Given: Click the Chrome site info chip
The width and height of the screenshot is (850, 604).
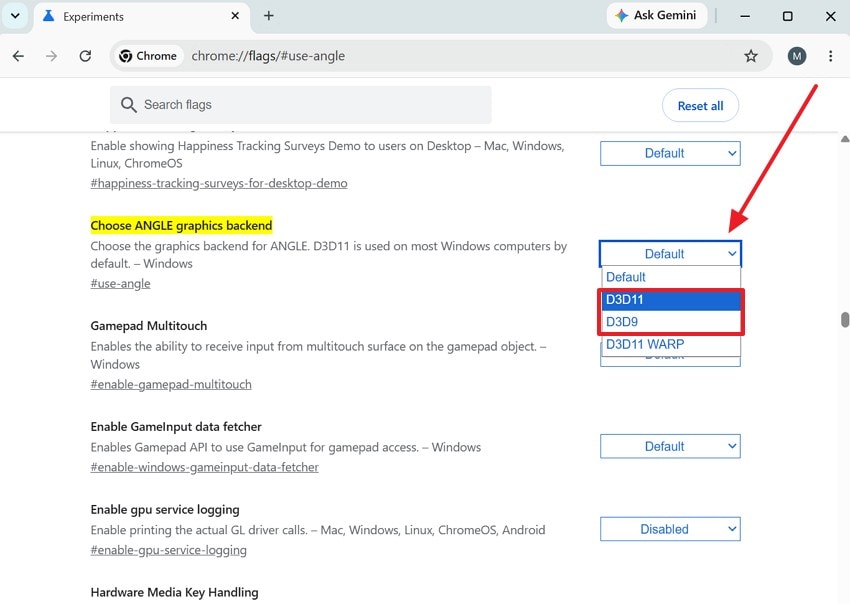Looking at the screenshot, I should pos(148,56).
